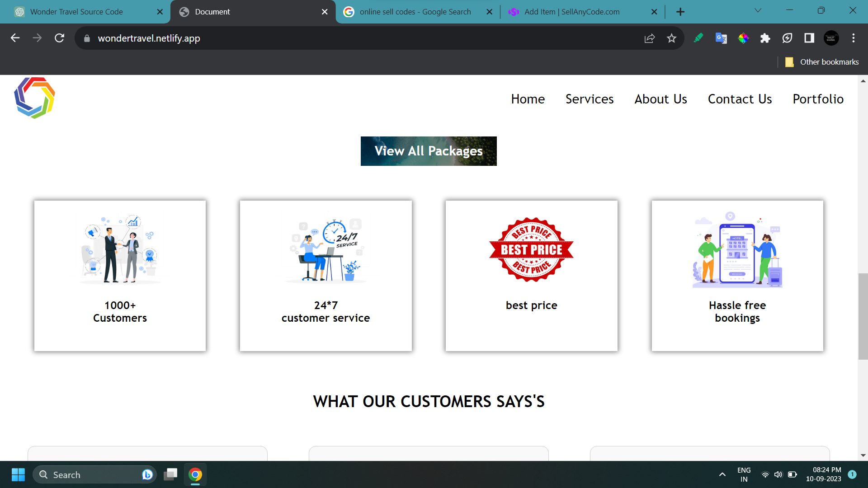Open the color wheel extension
868x488 pixels.
click(743, 38)
